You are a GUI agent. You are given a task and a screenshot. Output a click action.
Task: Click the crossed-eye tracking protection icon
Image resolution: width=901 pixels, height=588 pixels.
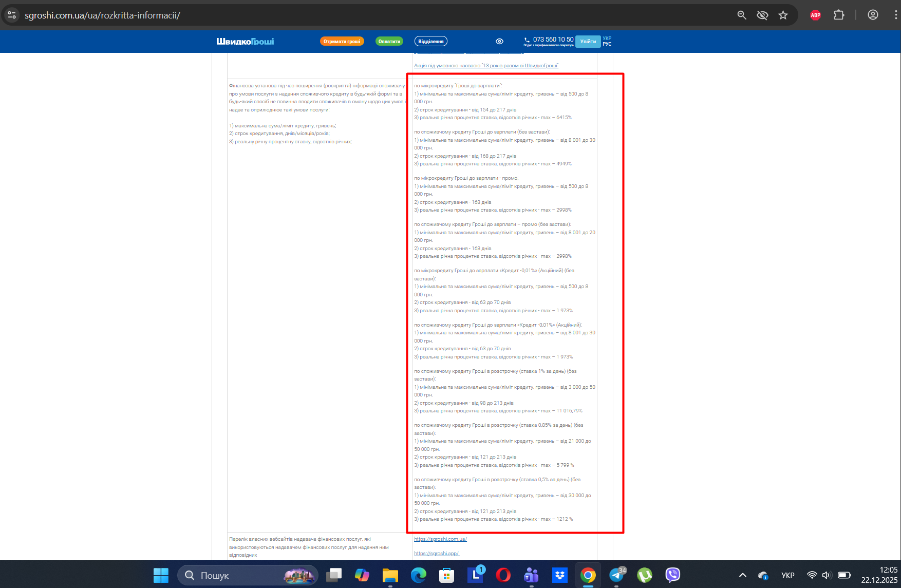pos(762,15)
